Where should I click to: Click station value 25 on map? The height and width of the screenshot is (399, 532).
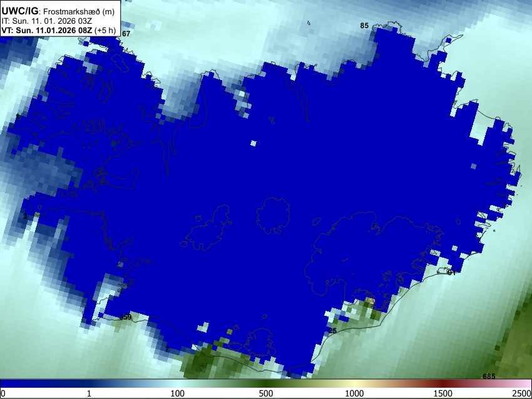pos(332,331)
